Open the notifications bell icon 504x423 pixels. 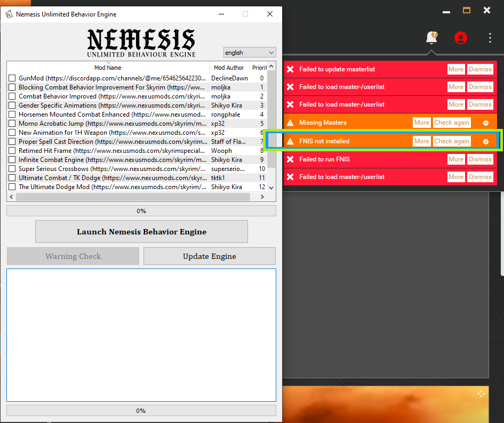pyautogui.click(x=431, y=38)
